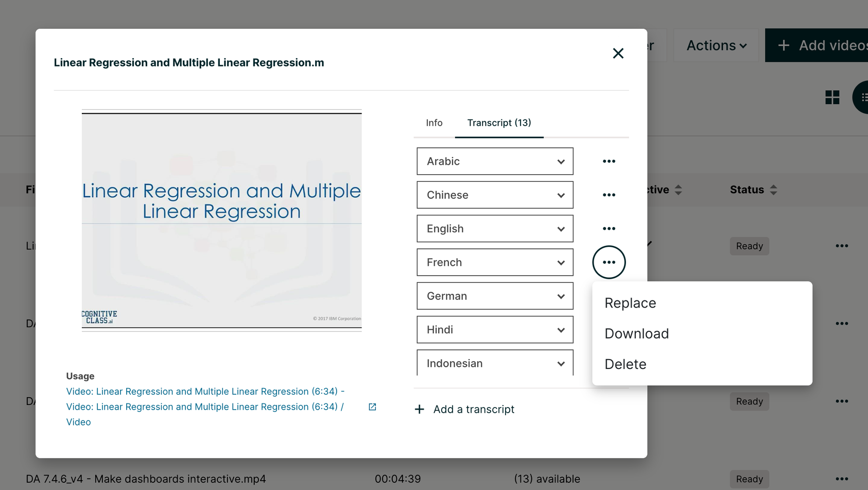
Task: Open the English transcript options menu
Action: point(609,228)
